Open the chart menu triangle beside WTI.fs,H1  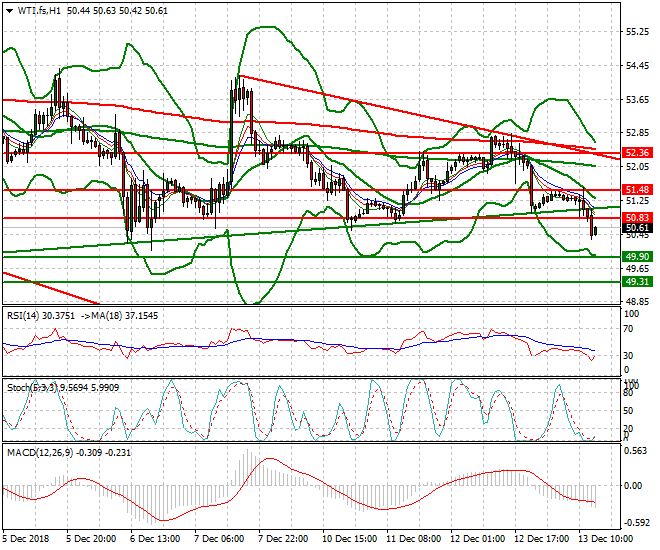tap(10, 11)
